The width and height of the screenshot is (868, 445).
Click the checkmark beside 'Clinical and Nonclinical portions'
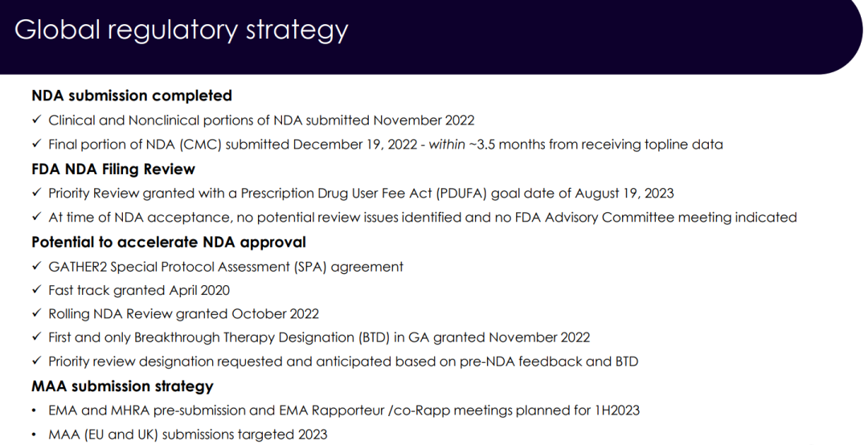(x=36, y=120)
